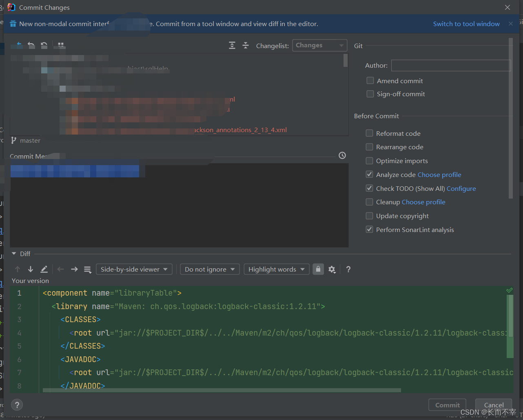
Task: Click the diff viewer horizontal scrollbar
Action: [x=222, y=390]
